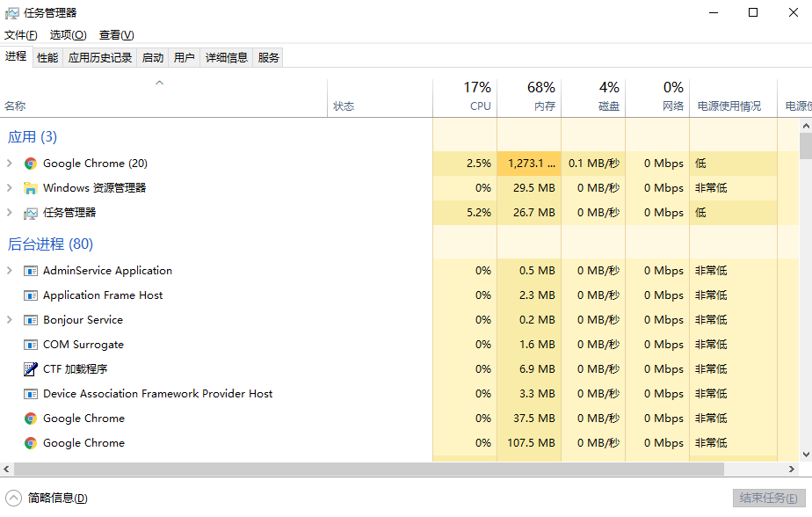Open the 详细信息 tab
Image resolution: width=812 pixels, height=517 pixels.
pos(227,57)
